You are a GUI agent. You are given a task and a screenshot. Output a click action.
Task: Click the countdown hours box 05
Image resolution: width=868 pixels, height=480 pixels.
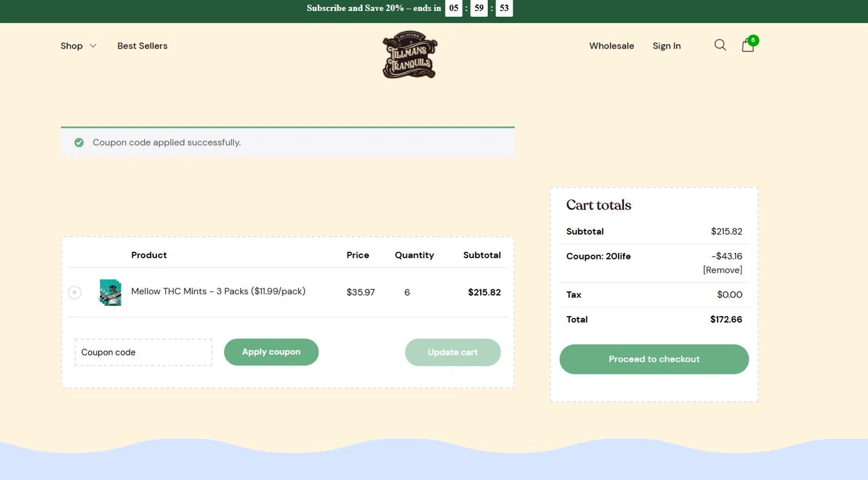click(x=454, y=8)
